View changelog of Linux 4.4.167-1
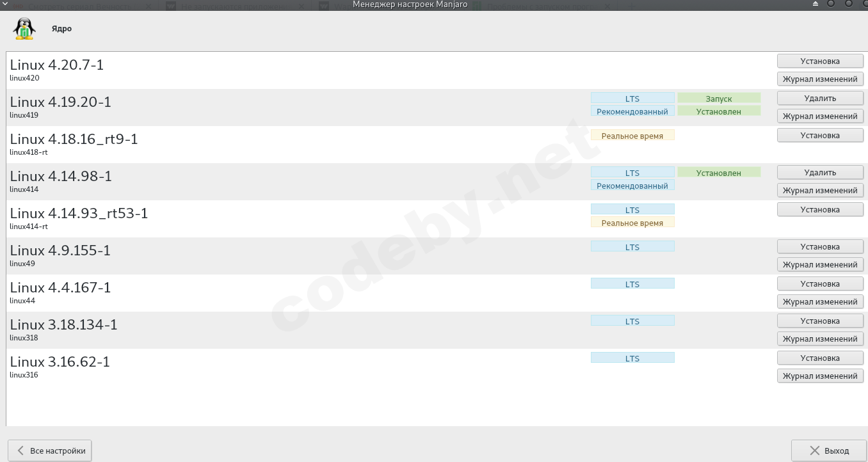The image size is (868, 462). 820,302
